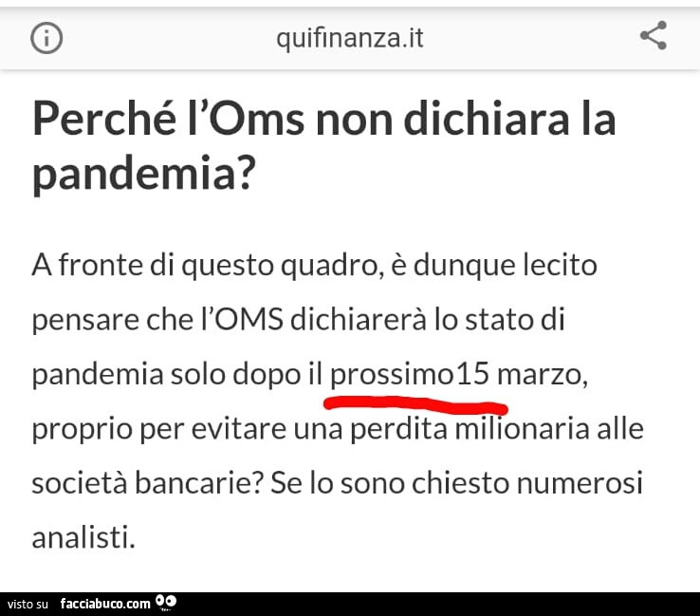This screenshot has height=616, width=700.
Task: Click the headline "Perché l'Oms non dichiara la"
Action: coord(324,119)
